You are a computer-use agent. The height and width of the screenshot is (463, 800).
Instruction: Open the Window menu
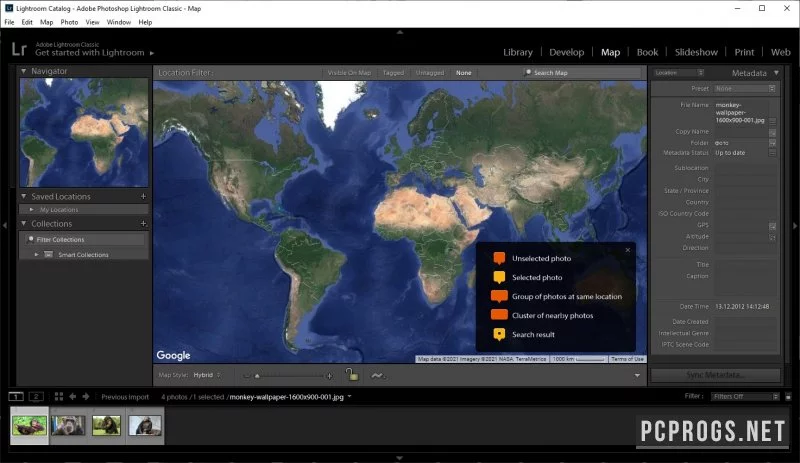click(x=118, y=22)
